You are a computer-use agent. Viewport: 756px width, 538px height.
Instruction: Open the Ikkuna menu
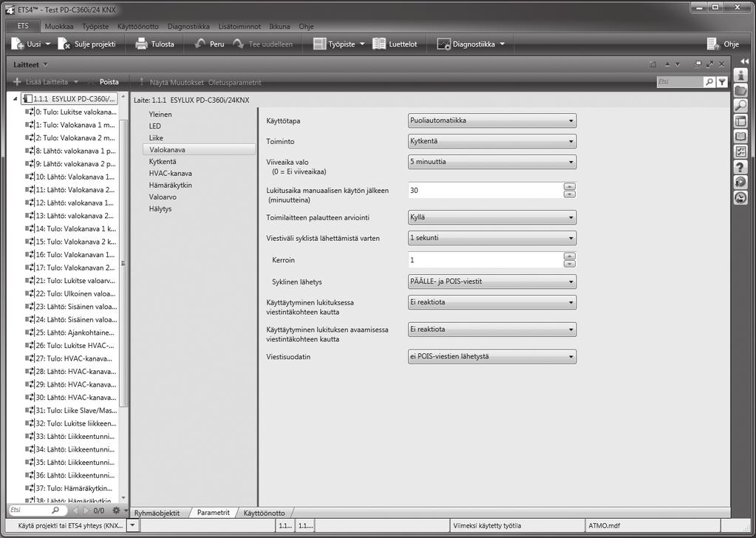[279, 27]
